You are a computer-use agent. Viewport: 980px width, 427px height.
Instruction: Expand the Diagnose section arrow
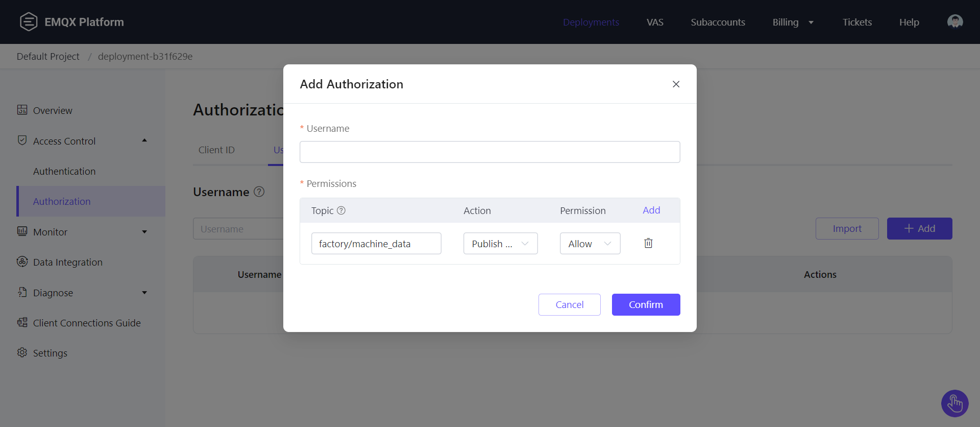click(144, 293)
